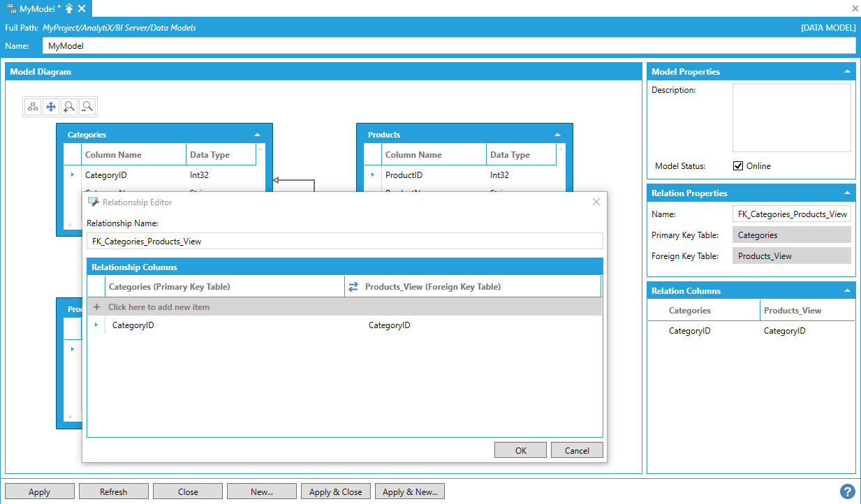
Task: Open help via the question mark icon
Action: click(848, 491)
